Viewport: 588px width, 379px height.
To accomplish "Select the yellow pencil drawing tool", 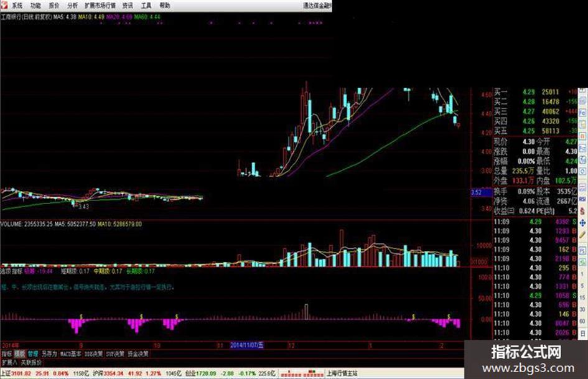I will point(583,236).
